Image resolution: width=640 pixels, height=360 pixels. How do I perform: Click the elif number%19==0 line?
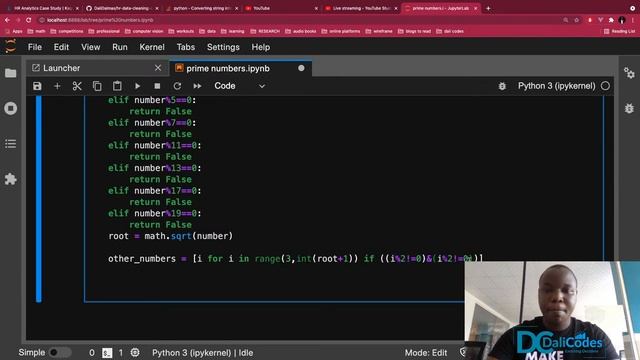pos(155,213)
